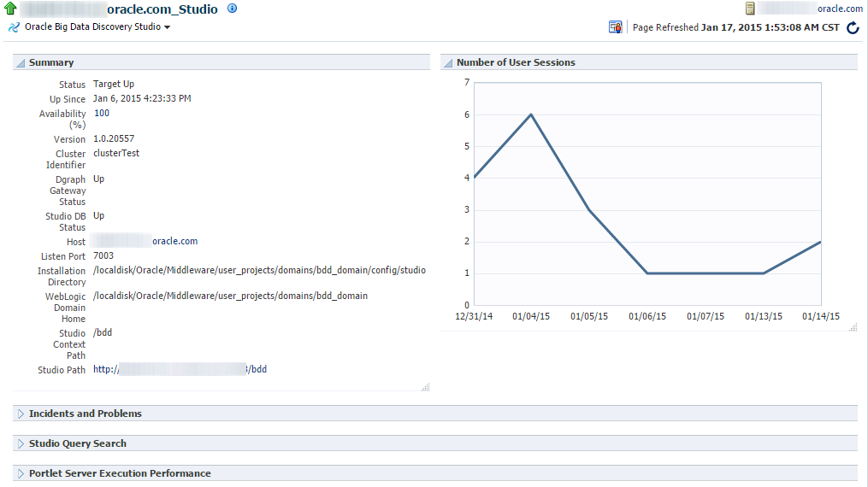This screenshot has height=487, width=868.
Task: Click the oracle.com_Studio page title
Action: tap(162, 9)
